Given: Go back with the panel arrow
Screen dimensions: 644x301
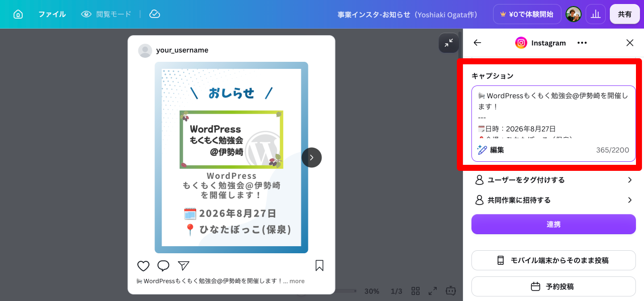Looking at the screenshot, I should (x=477, y=43).
